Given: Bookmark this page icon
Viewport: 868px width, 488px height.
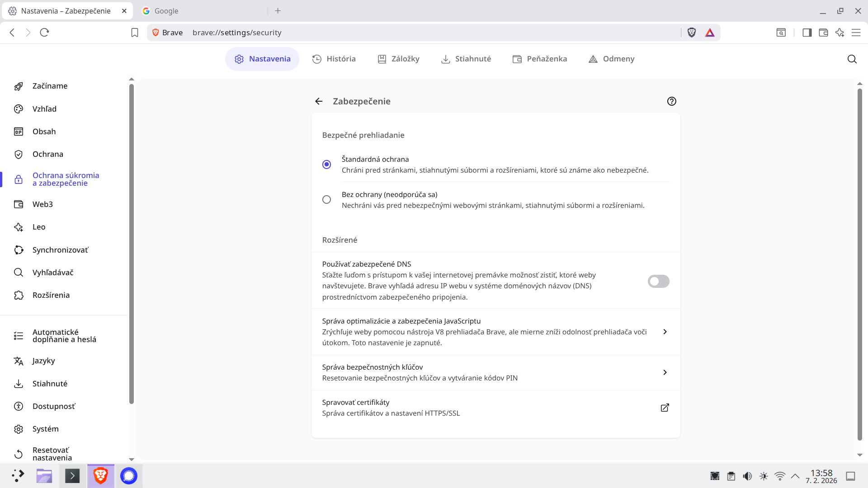Looking at the screenshot, I should point(135,33).
